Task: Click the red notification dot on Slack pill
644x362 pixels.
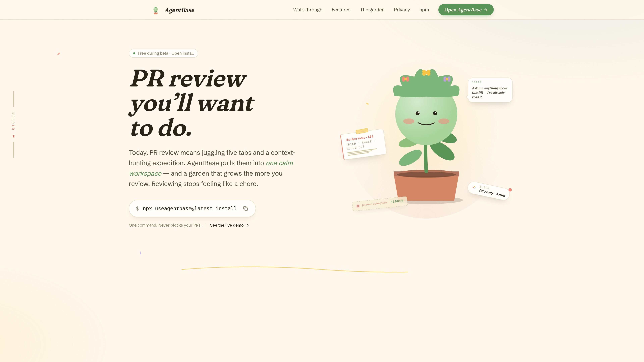Action: point(510,190)
